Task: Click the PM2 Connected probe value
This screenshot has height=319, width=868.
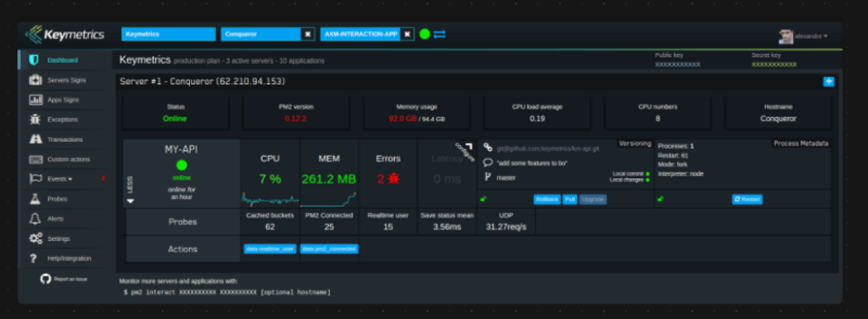Action: coord(329,227)
